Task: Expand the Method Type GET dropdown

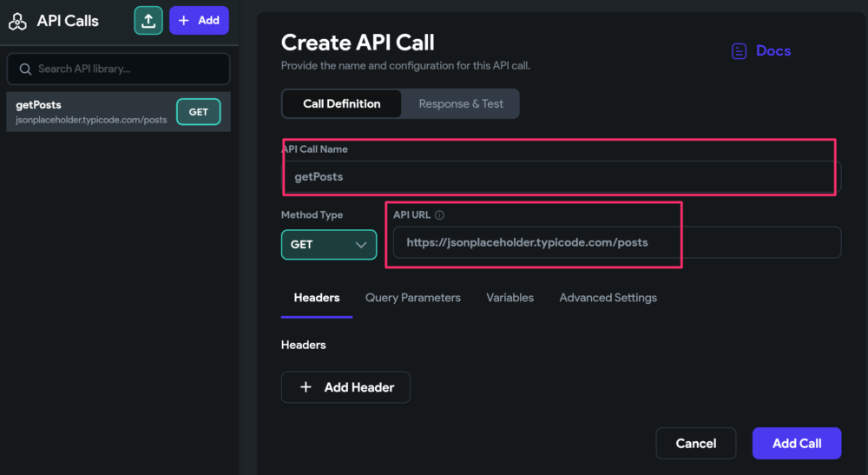Action: pyautogui.click(x=329, y=245)
